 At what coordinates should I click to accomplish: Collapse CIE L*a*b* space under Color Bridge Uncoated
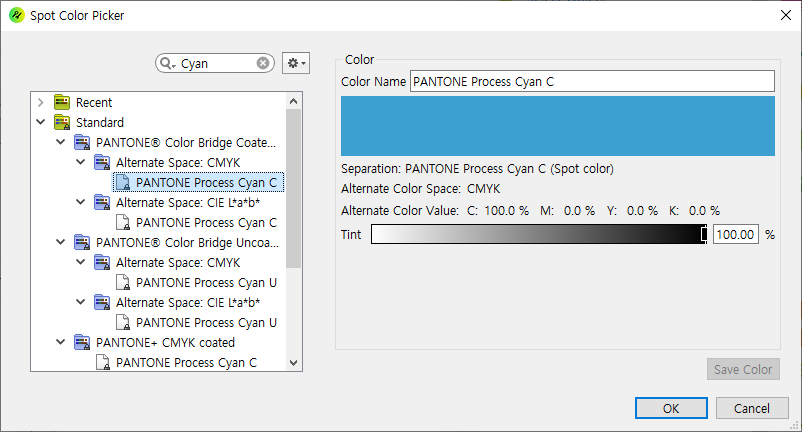tap(80, 302)
